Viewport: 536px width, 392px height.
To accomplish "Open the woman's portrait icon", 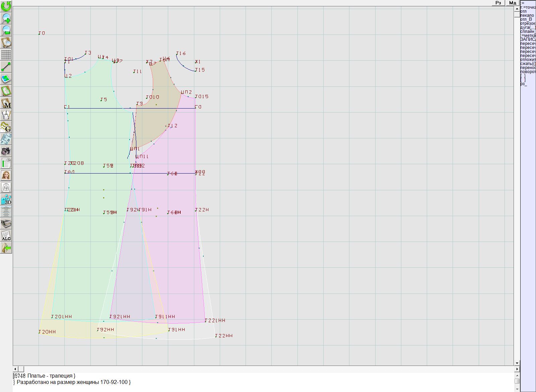I will (x=6, y=175).
